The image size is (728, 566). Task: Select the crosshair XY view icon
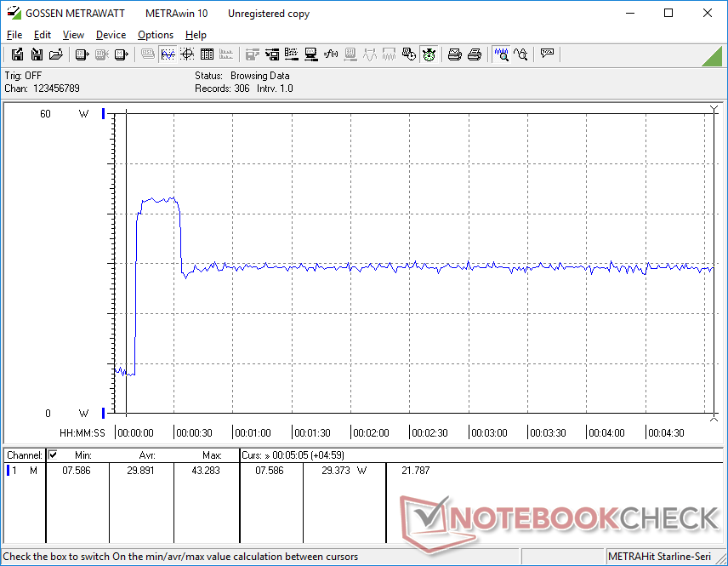pos(187,54)
